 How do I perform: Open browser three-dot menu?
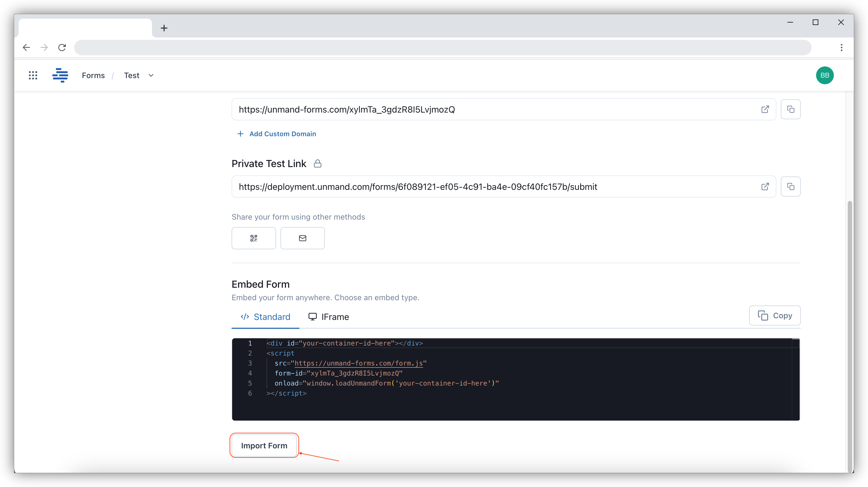[x=841, y=48]
